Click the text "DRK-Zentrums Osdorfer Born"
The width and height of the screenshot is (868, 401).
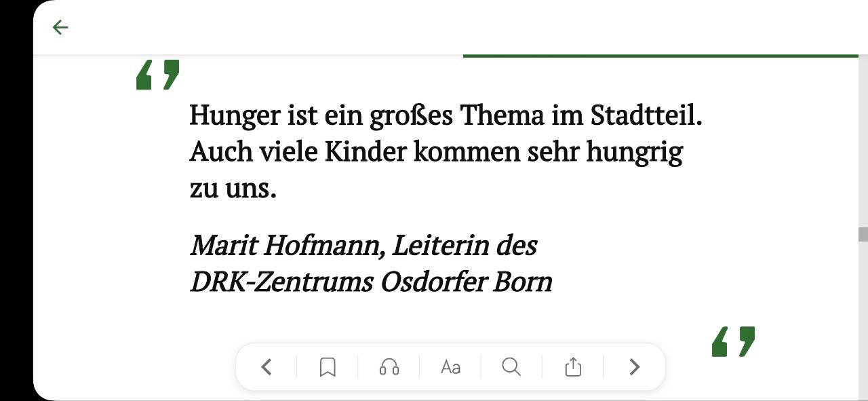pos(371,282)
